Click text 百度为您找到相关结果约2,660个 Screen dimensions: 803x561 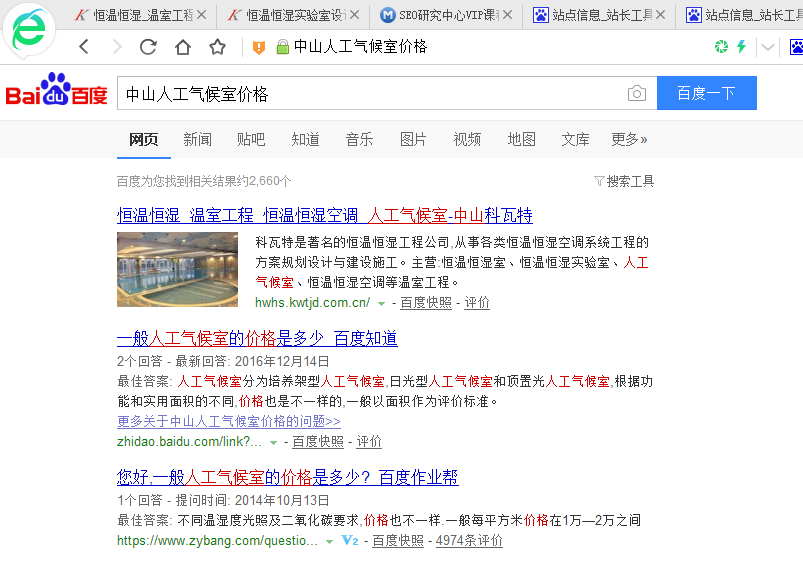point(204,181)
